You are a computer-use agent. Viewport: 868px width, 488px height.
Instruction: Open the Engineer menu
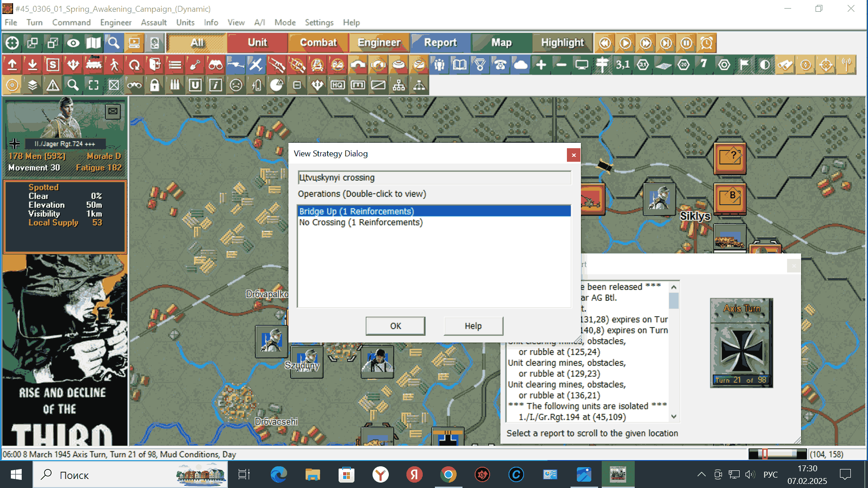116,23
